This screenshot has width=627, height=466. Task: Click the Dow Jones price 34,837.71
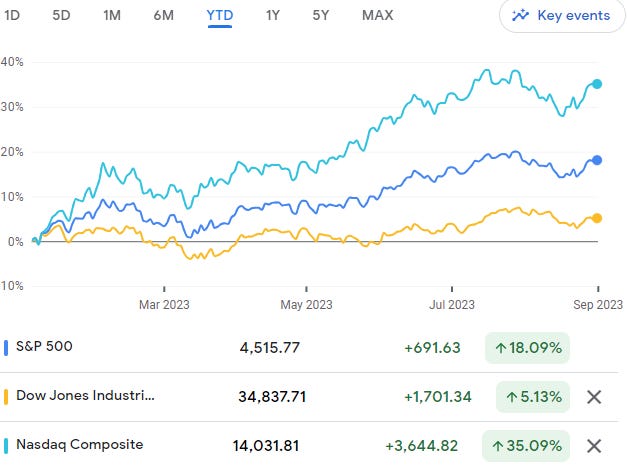coord(272,397)
